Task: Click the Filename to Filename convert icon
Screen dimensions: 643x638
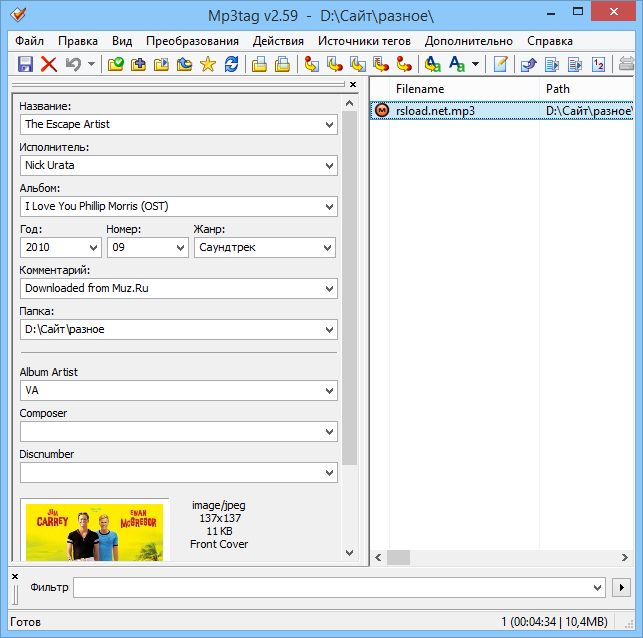Action: point(358,64)
